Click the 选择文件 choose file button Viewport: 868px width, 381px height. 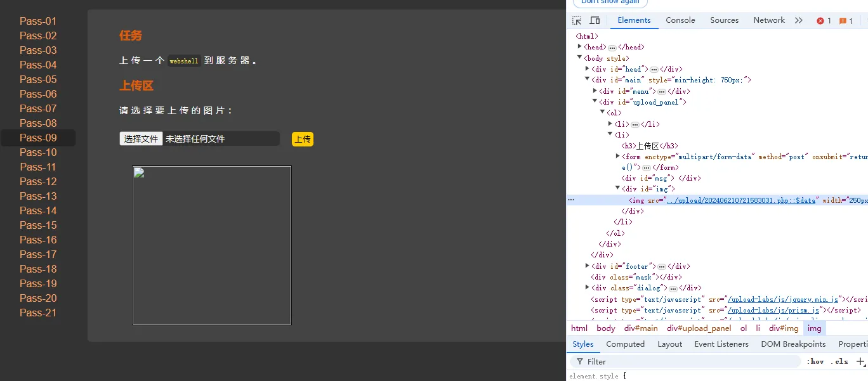[141, 139]
